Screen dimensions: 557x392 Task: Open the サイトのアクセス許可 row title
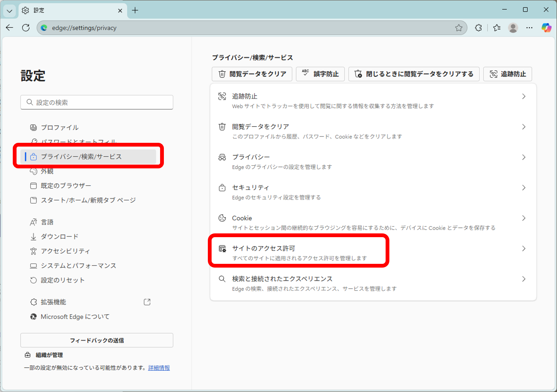[x=263, y=248]
